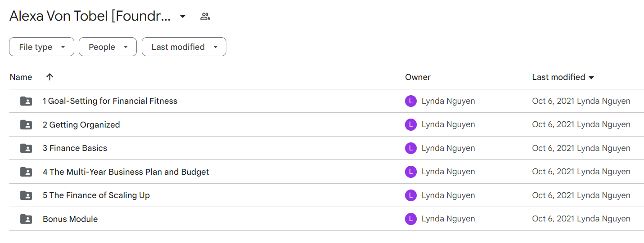644x243 pixels.
Task: Open the File type filter dropdown
Action: coord(41,47)
